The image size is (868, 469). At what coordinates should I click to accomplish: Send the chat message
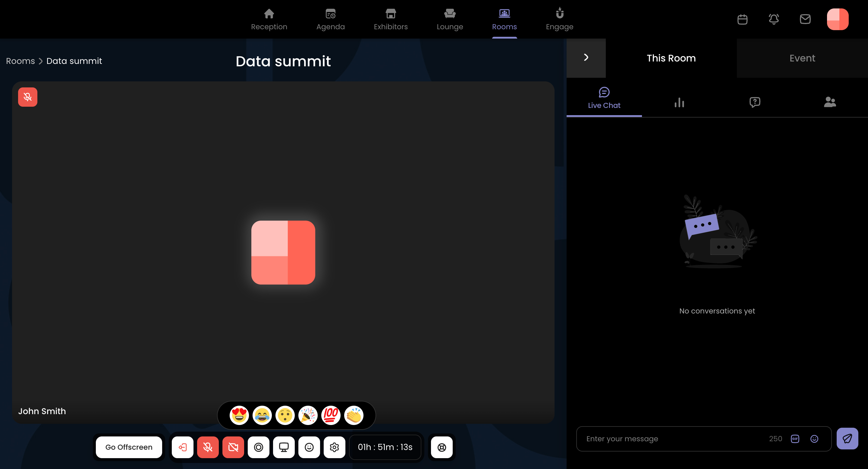click(847, 439)
